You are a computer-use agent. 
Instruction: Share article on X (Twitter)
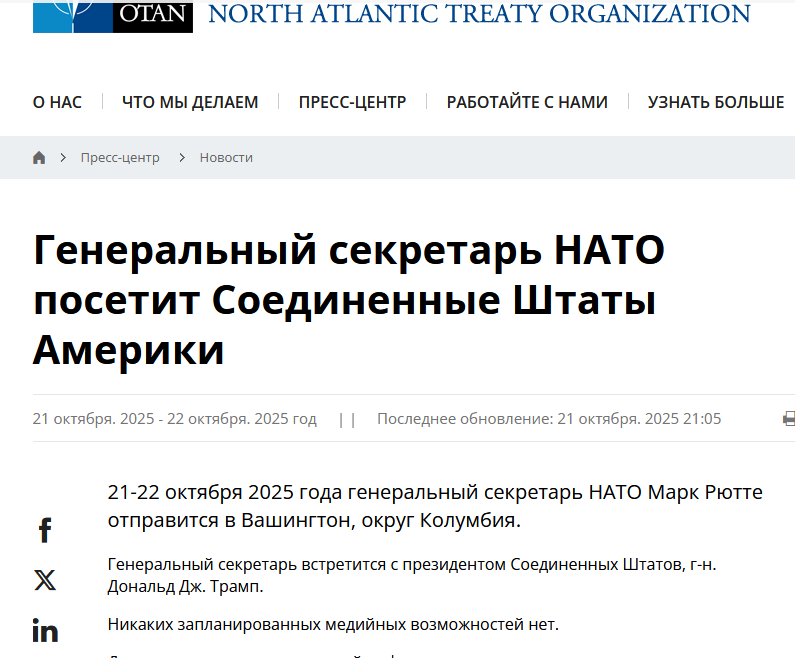pos(45,580)
